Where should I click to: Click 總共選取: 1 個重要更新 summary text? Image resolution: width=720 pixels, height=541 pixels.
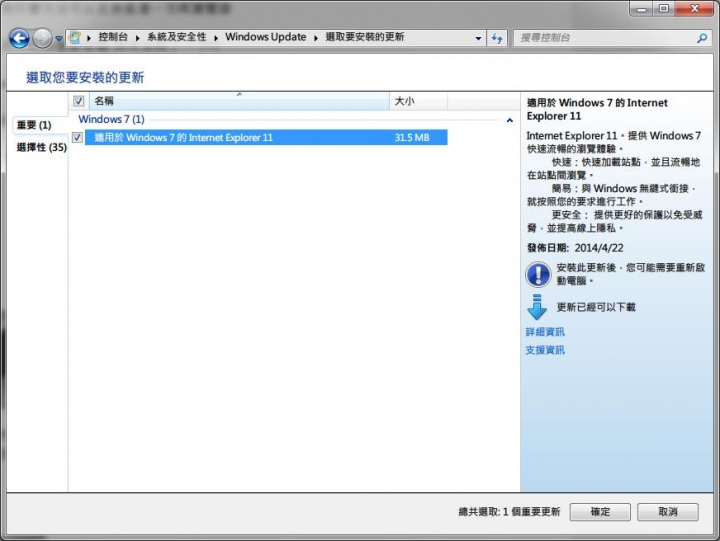[x=509, y=512]
